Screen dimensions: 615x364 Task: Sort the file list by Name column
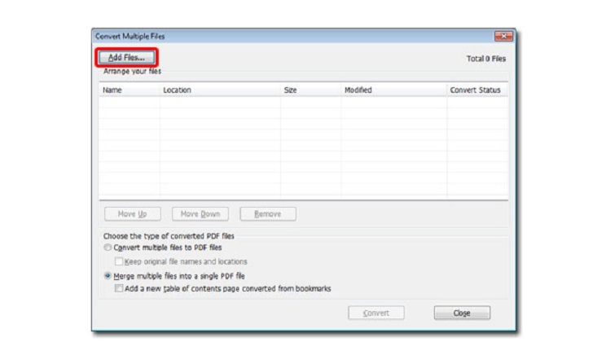113,90
